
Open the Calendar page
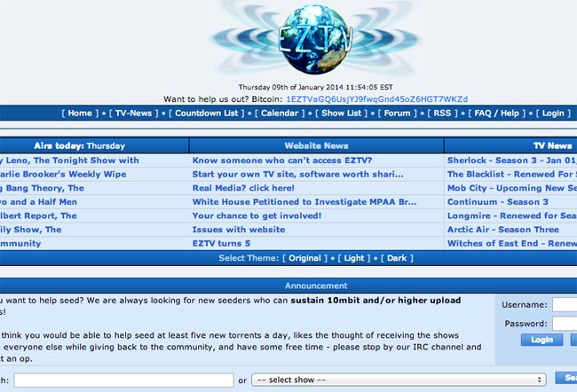[x=280, y=114]
